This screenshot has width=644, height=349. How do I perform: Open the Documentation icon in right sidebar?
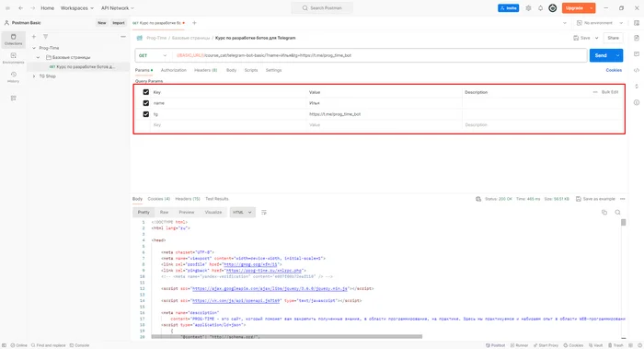pyautogui.click(x=637, y=38)
